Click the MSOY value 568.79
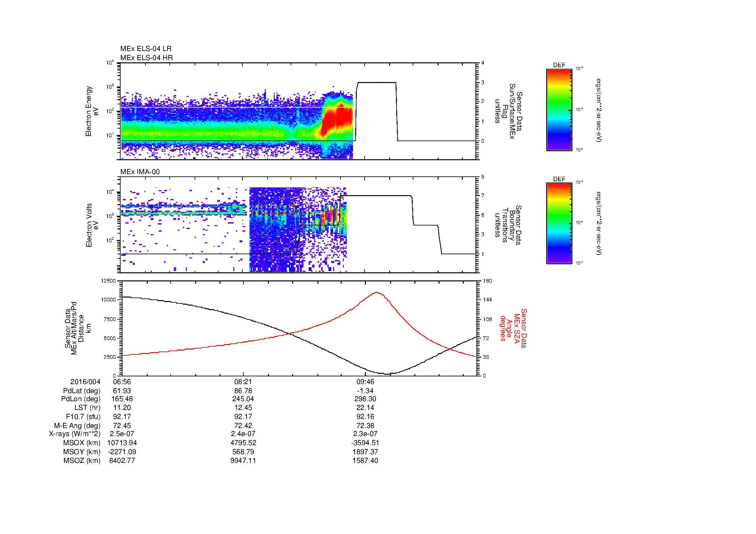The width and height of the screenshot is (756, 534). point(243,452)
